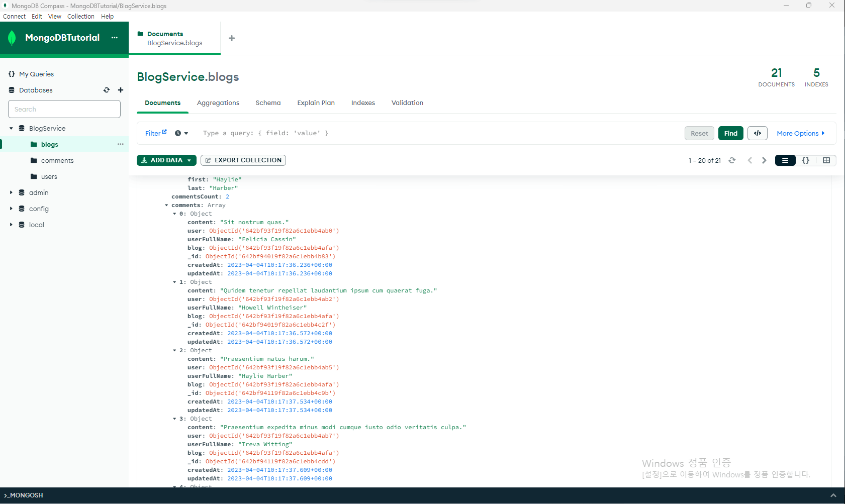
Task: Click the Databases sidebar heading
Action: click(36, 90)
